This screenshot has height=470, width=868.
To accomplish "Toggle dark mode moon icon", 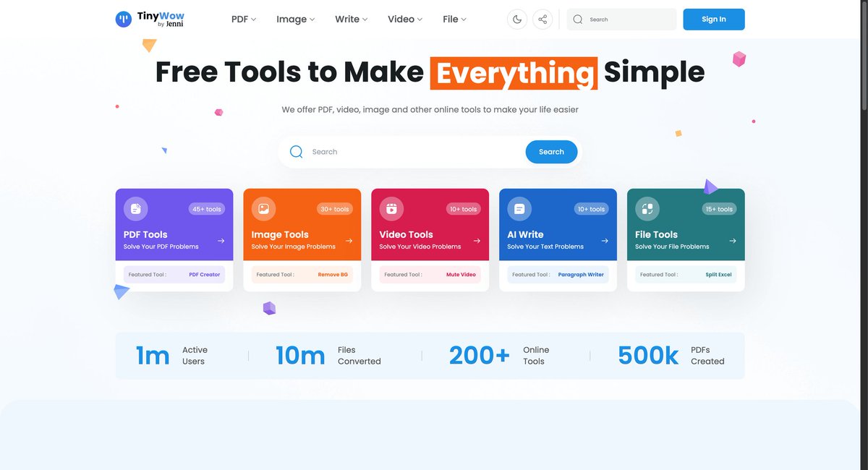I will tap(517, 20).
